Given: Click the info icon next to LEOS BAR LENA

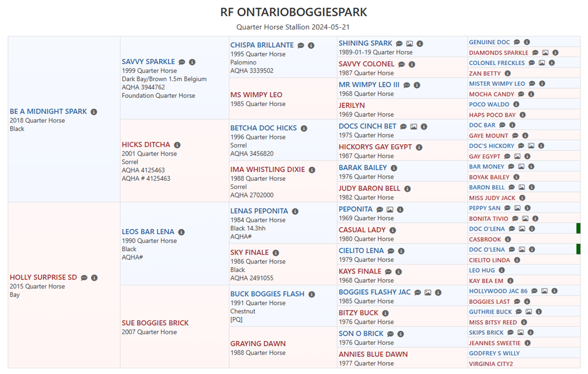Looking at the screenshot, I should (x=181, y=232).
